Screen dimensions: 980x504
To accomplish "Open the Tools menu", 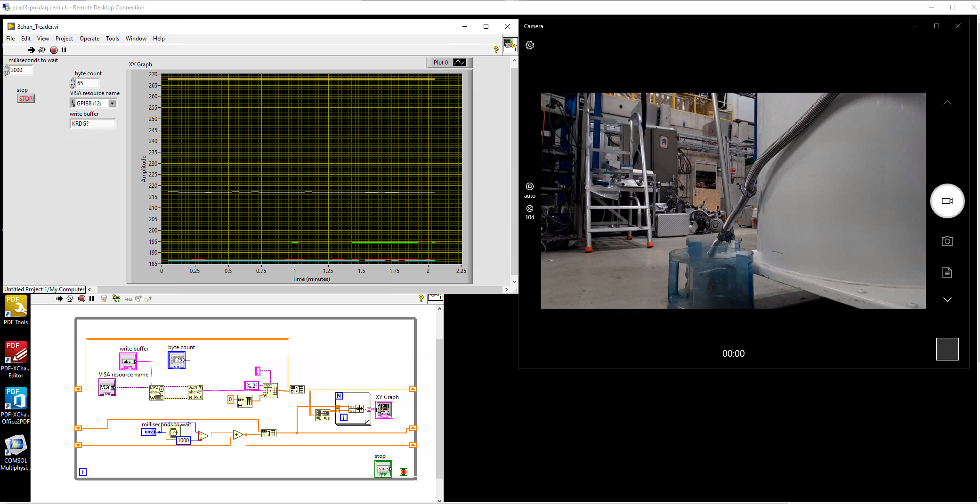I will [113, 39].
